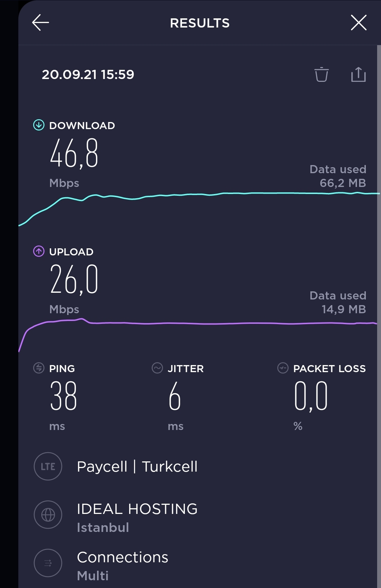Tap the 26,0 upload speed value
The image size is (381, 588).
[74, 279]
